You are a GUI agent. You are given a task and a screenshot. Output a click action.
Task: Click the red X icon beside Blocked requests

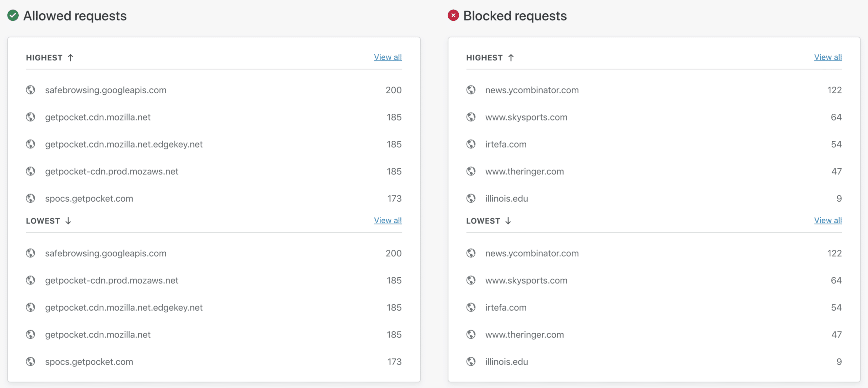[x=453, y=16]
